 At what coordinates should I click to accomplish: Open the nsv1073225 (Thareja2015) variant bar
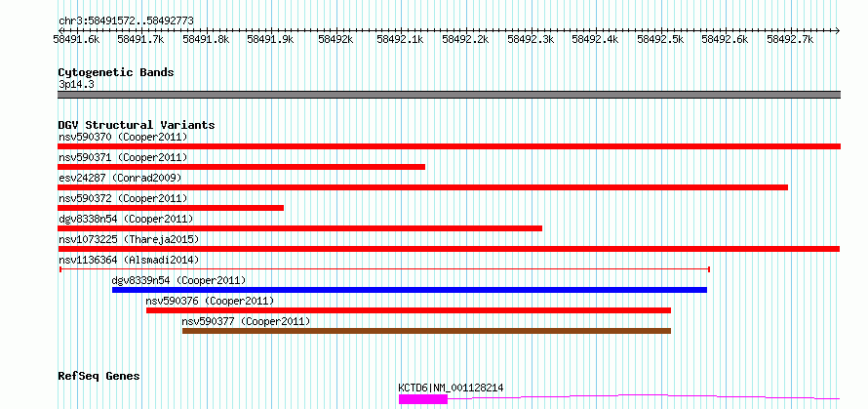pyautogui.click(x=449, y=249)
